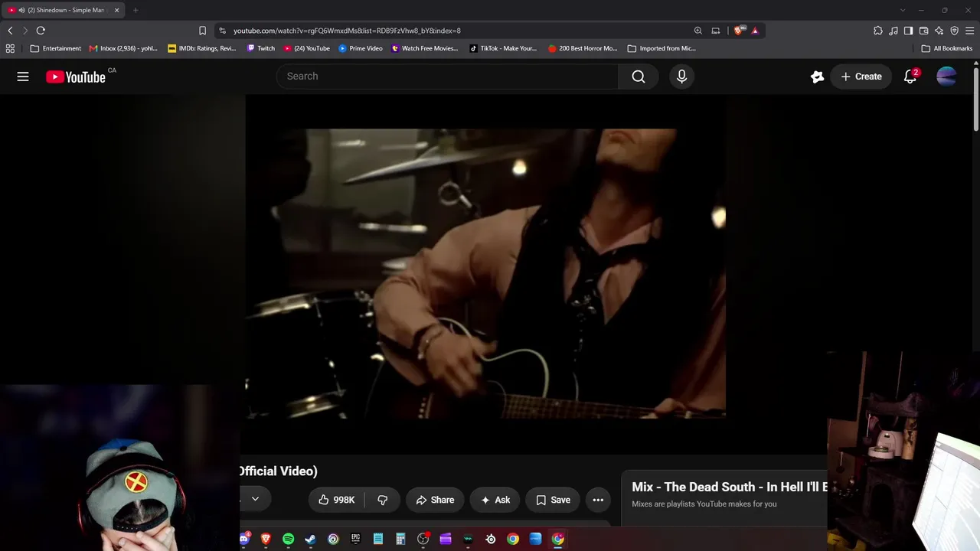Click the YouTube search magnifier button
The height and width of the screenshot is (551, 980).
[639, 77]
